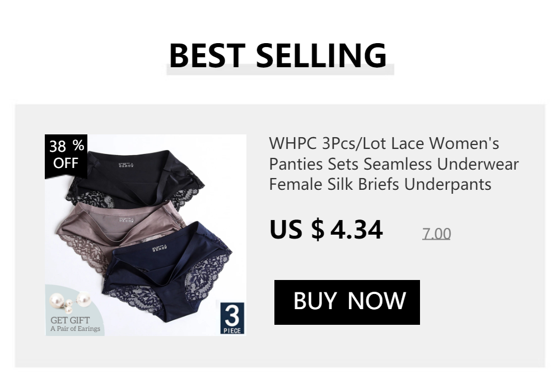Click the 38% OFF discount badge

[x=66, y=155]
